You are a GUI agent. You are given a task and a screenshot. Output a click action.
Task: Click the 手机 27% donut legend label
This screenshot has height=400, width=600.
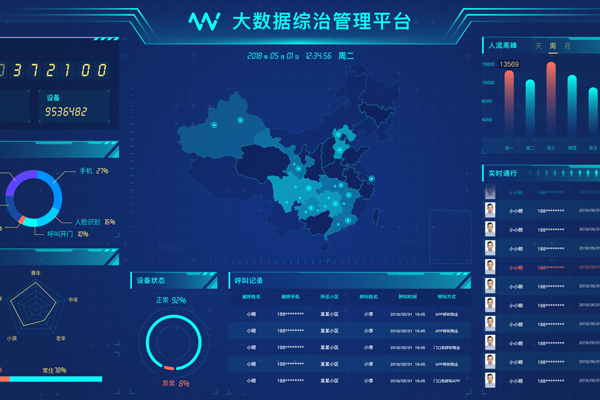pos(93,171)
